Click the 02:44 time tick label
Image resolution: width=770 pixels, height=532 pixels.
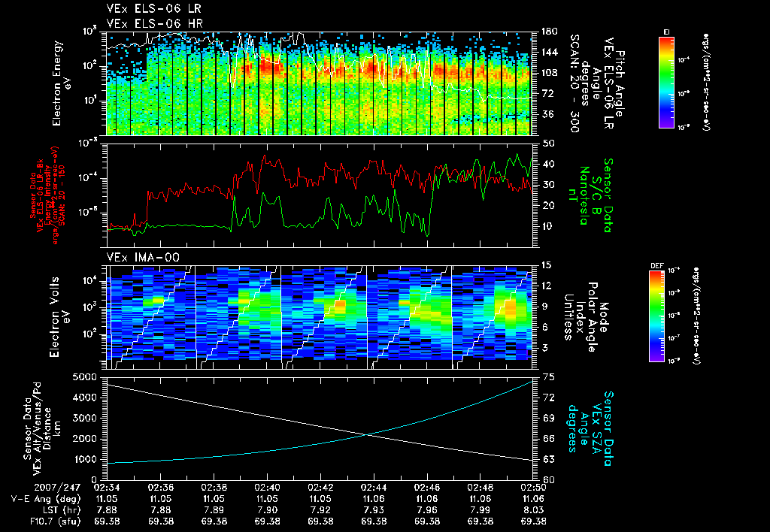point(374,488)
